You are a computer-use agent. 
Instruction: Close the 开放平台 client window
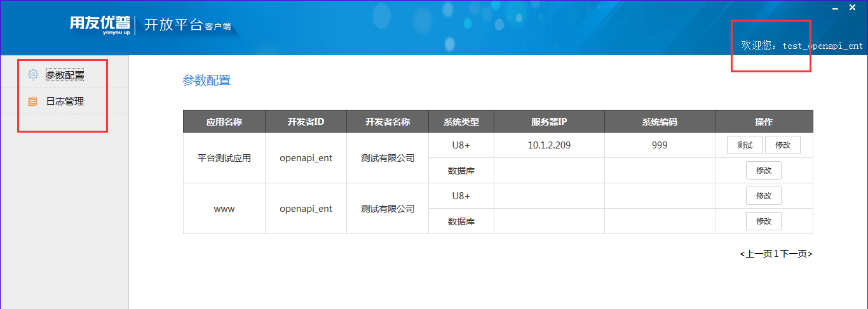(x=853, y=8)
